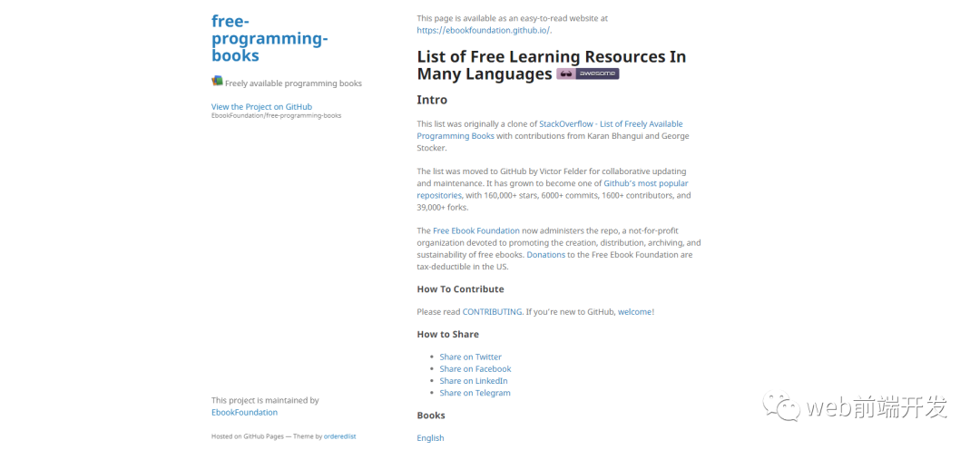
Task: Open View the Project on GitHub link
Action: tap(261, 107)
